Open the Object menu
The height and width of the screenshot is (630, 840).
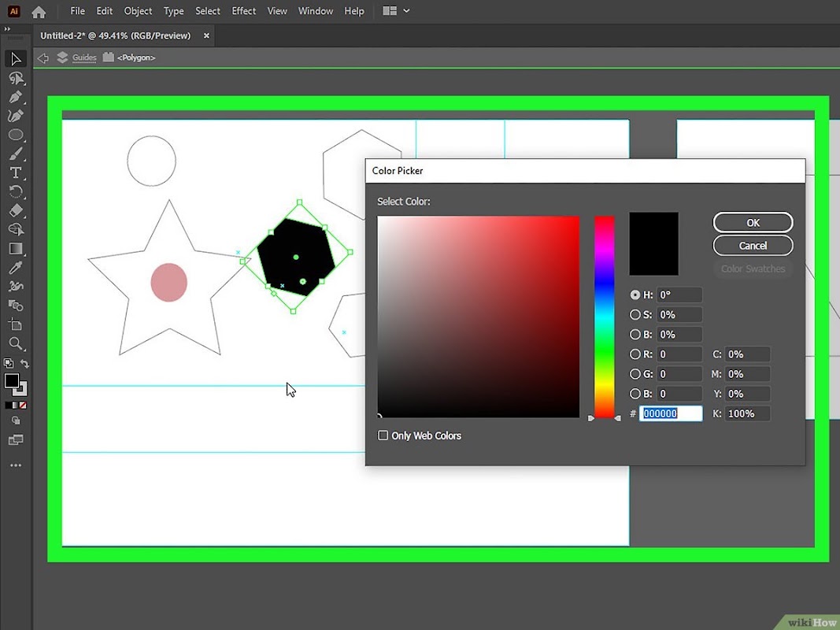pyautogui.click(x=138, y=11)
